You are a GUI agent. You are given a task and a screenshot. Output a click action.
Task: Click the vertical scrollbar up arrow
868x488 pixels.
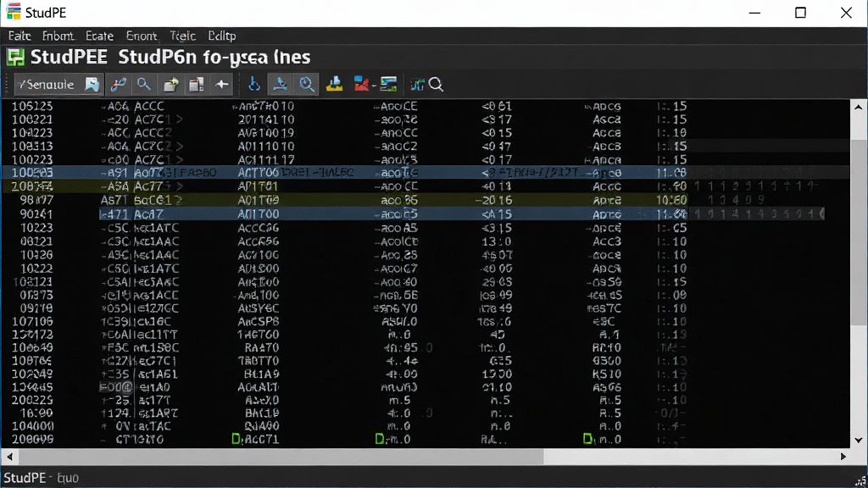click(x=859, y=107)
